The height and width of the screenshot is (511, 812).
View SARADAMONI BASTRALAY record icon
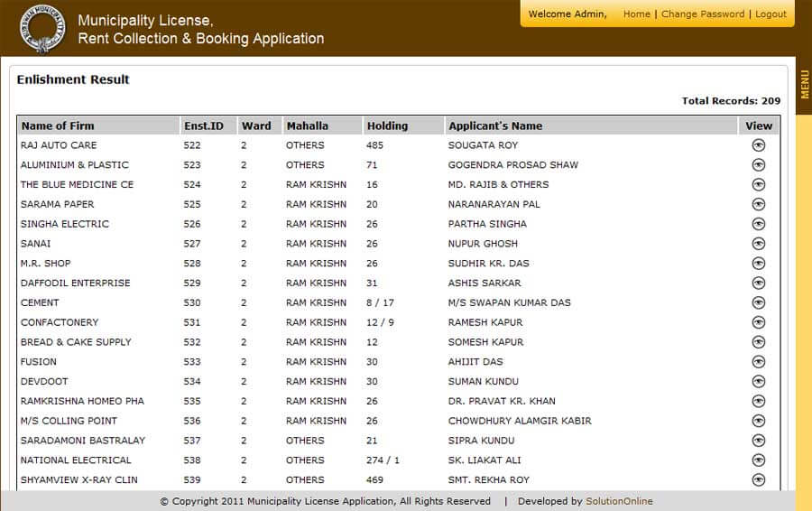pyautogui.click(x=758, y=441)
